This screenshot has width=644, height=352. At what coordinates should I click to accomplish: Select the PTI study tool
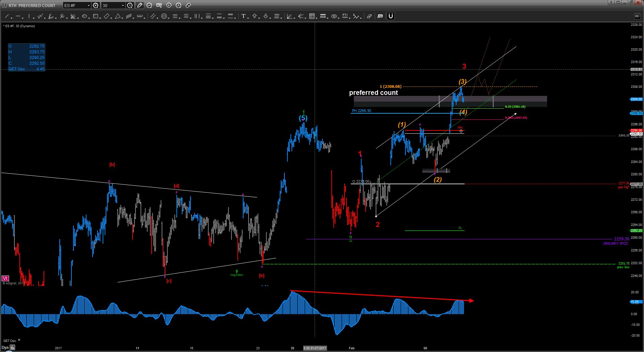point(345,16)
